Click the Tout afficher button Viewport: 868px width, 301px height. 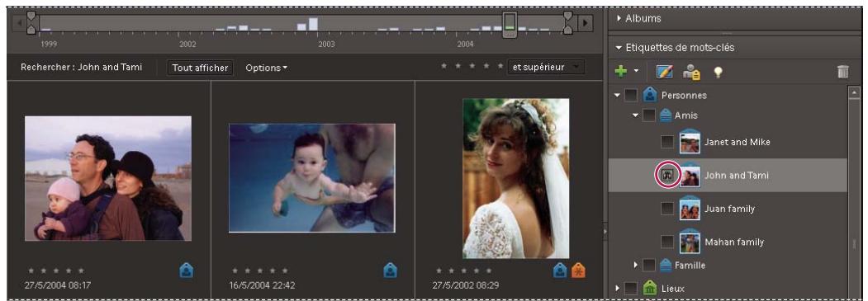tap(200, 68)
